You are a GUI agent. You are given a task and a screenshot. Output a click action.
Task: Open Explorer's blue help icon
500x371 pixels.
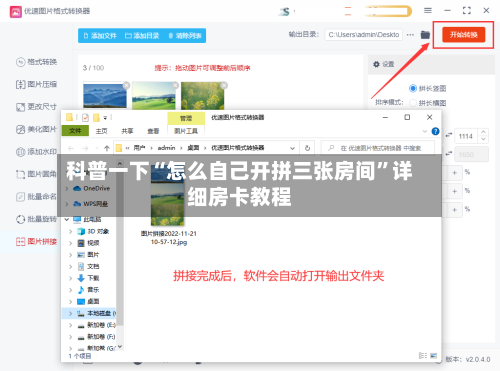pyautogui.click(x=435, y=131)
